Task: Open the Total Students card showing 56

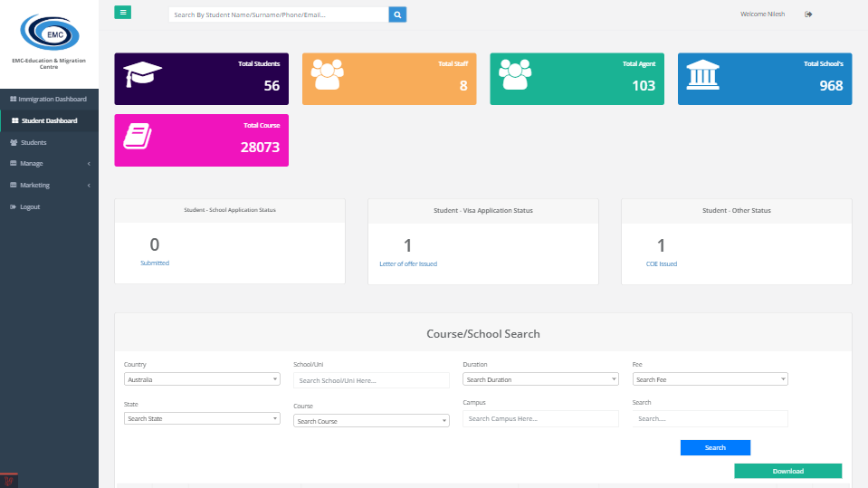Action: point(202,79)
